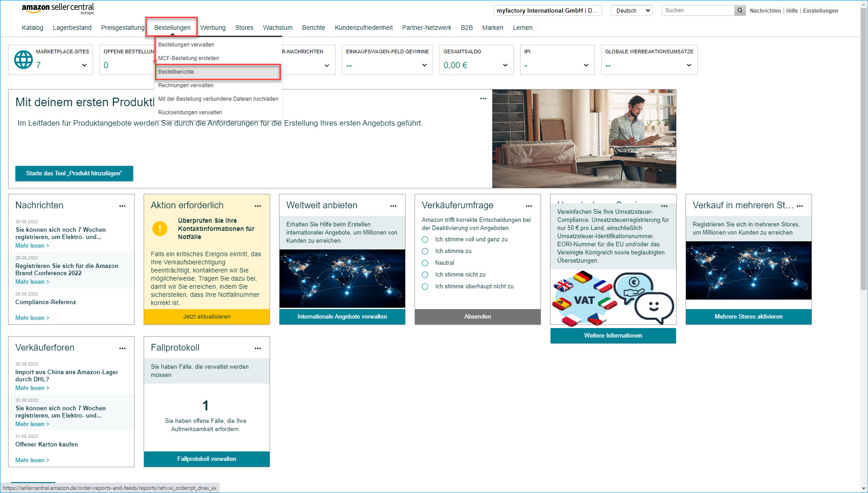Image resolution: width=868 pixels, height=493 pixels.
Task: Open the Preisgestaltung menu
Action: pos(123,28)
